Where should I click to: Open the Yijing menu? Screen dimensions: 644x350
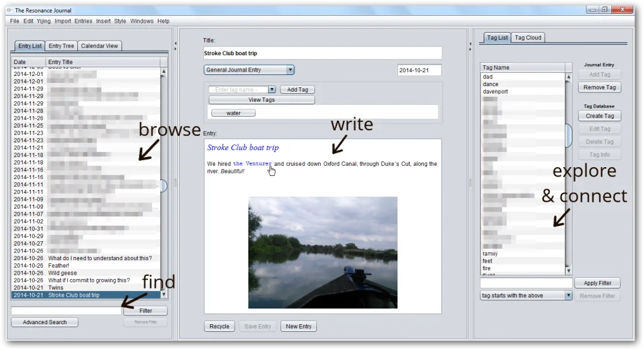[43, 21]
